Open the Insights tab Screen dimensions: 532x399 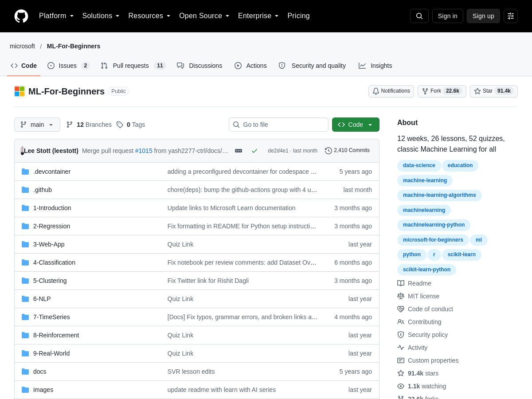(x=376, y=66)
